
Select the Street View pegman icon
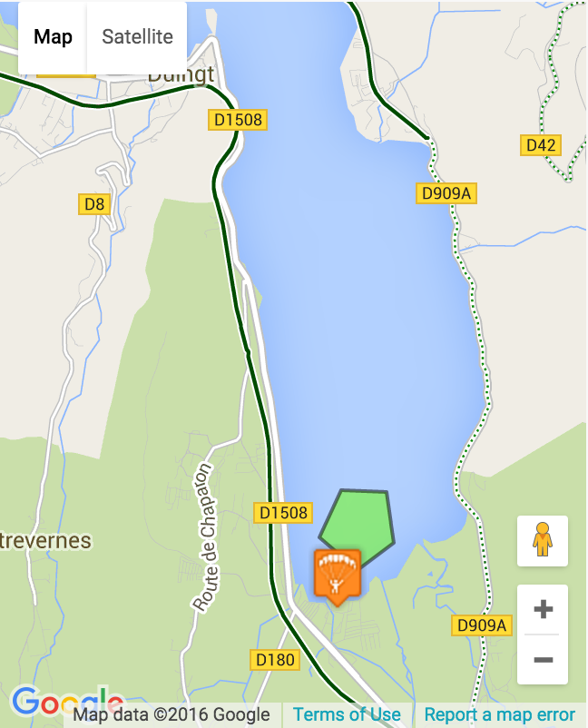pyautogui.click(x=542, y=540)
